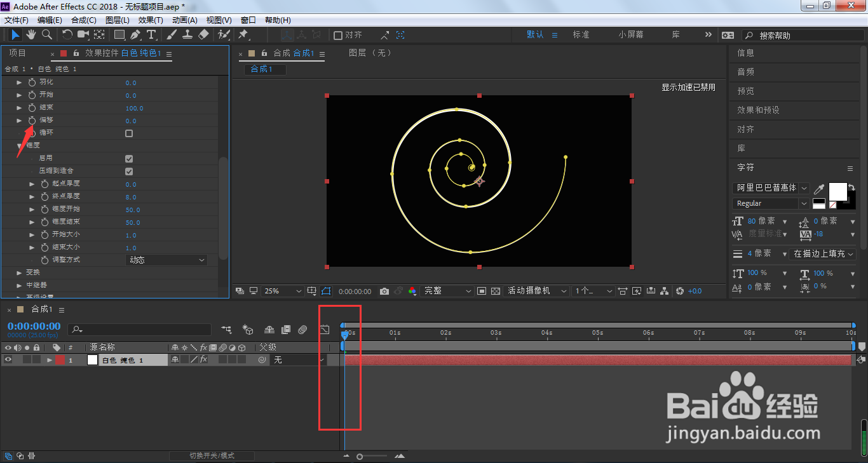Toggle the 循环 checkbox
868x463 pixels.
(129, 133)
